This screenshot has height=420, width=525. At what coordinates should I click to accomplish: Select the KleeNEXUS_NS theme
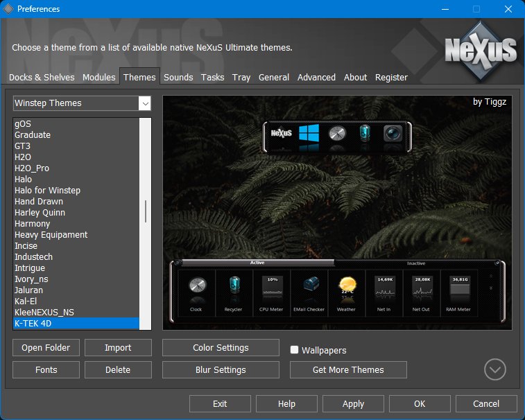[76, 312]
